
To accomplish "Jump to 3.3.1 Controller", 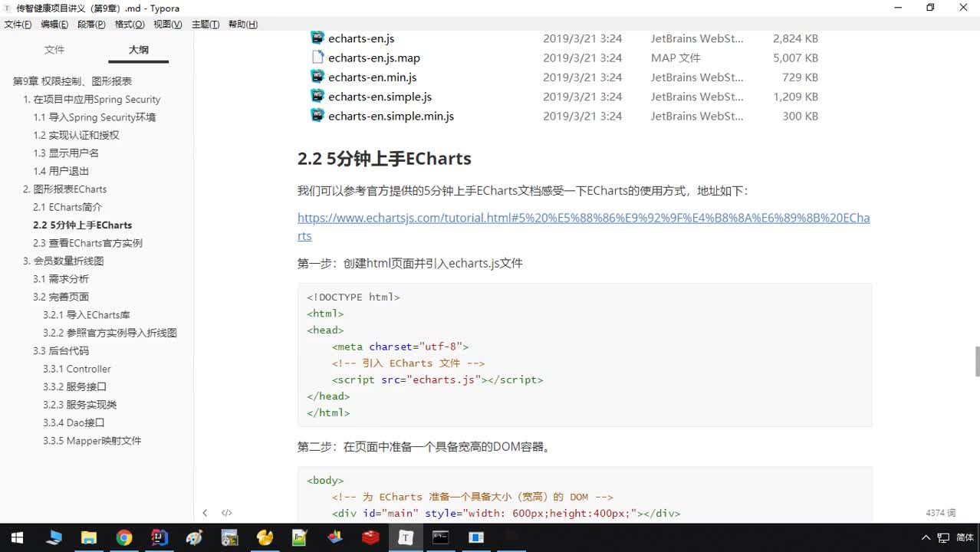I will 77,369.
